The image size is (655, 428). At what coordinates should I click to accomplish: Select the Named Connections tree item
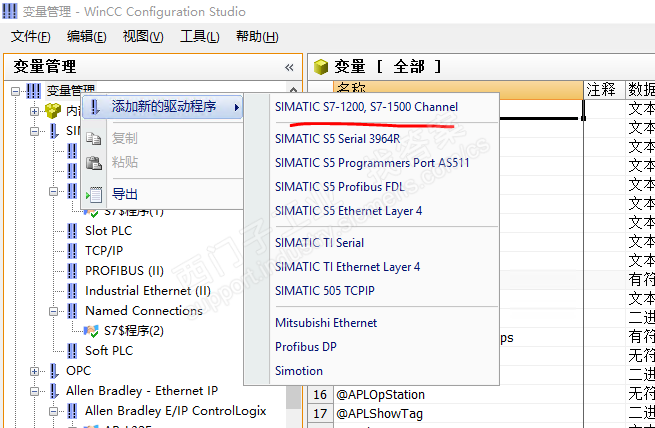(144, 311)
